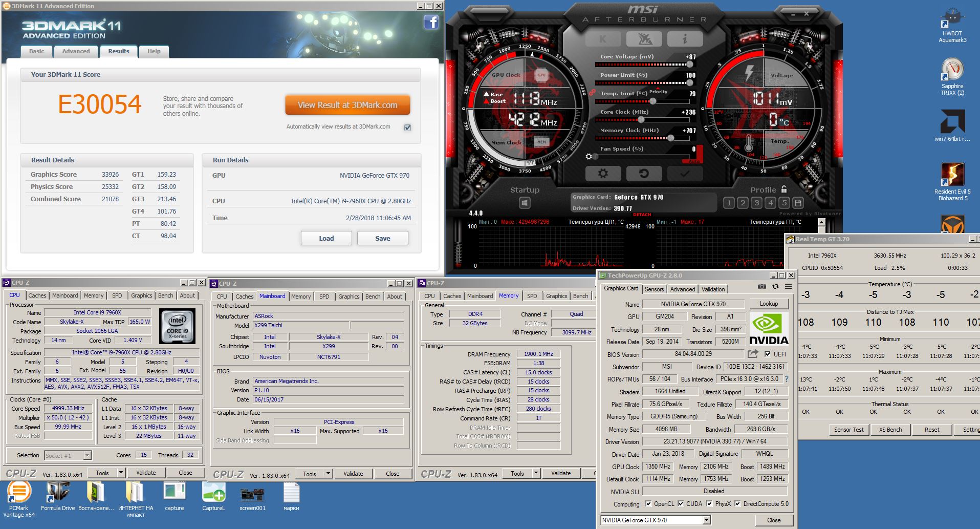Open Afterburner settings gear

[x=603, y=174]
